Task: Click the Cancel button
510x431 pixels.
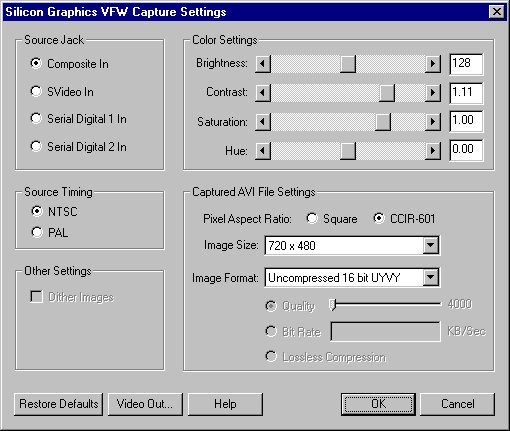Action: 457,404
